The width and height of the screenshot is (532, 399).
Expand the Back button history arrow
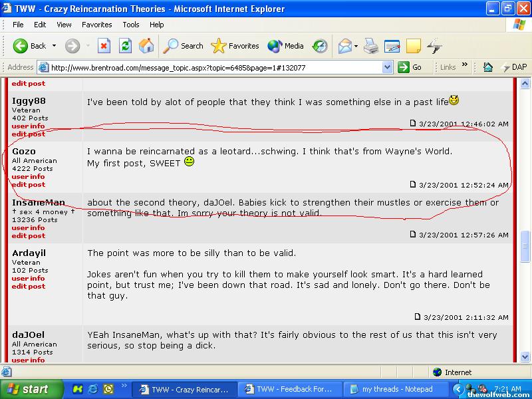click(55, 46)
